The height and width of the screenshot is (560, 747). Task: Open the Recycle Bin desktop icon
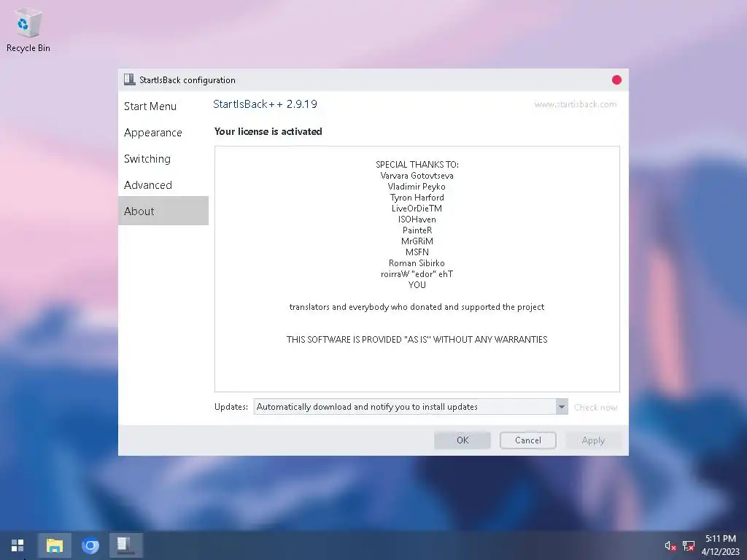point(28,31)
